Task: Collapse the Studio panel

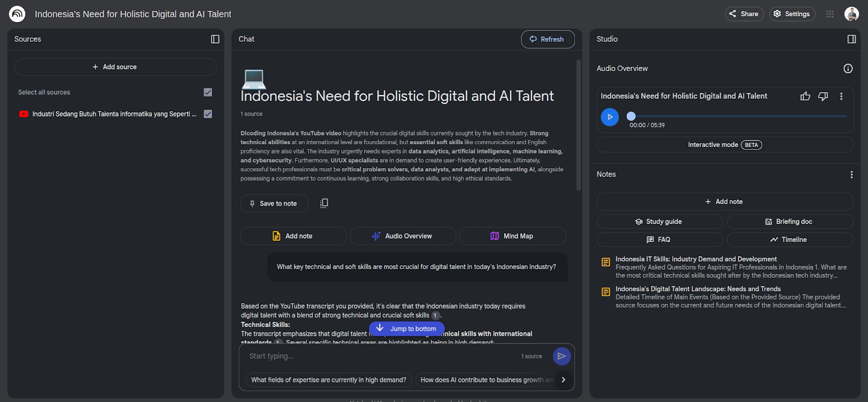Action: (x=851, y=39)
